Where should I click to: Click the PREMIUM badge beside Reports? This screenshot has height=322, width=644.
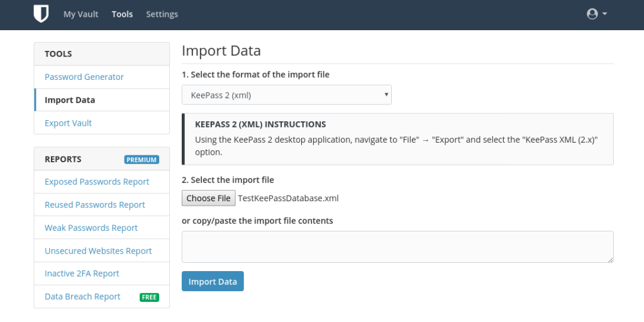click(x=142, y=160)
